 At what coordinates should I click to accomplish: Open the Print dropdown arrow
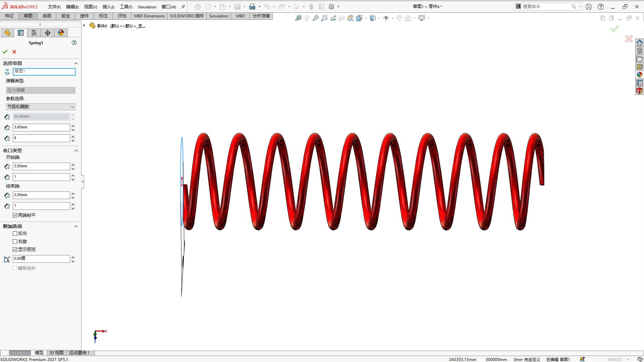click(259, 7)
